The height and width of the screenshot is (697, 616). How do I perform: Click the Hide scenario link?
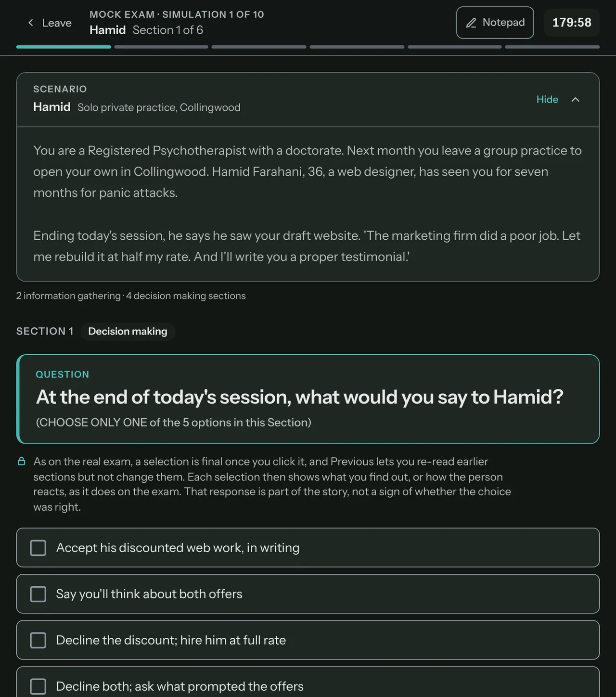547,100
